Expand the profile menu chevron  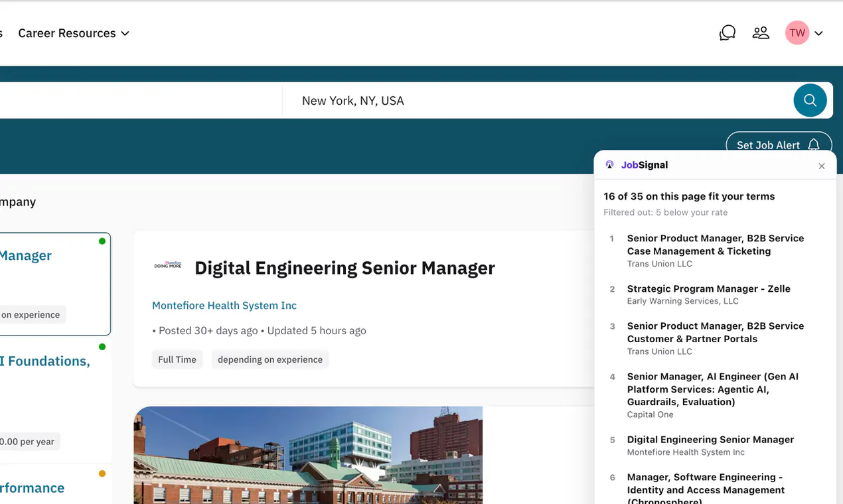(819, 33)
